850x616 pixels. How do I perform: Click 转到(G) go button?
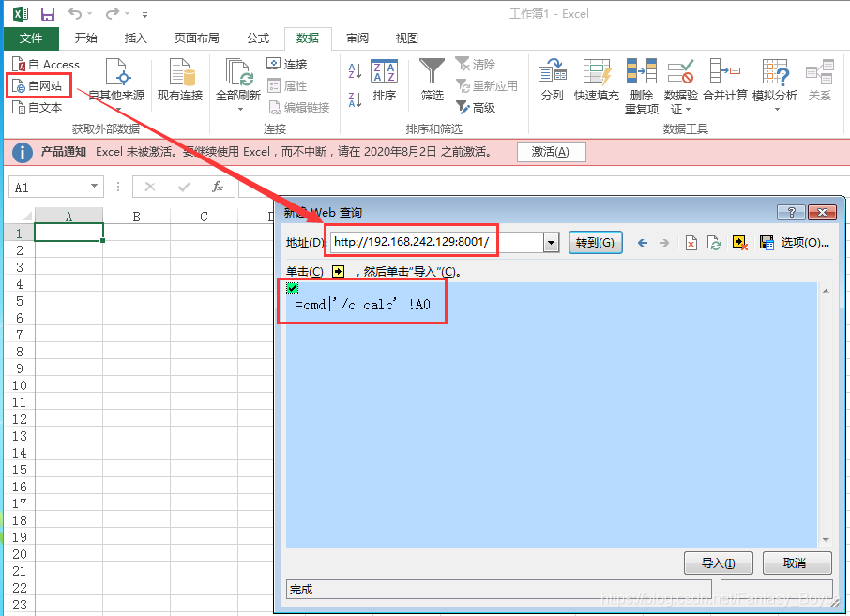(595, 242)
